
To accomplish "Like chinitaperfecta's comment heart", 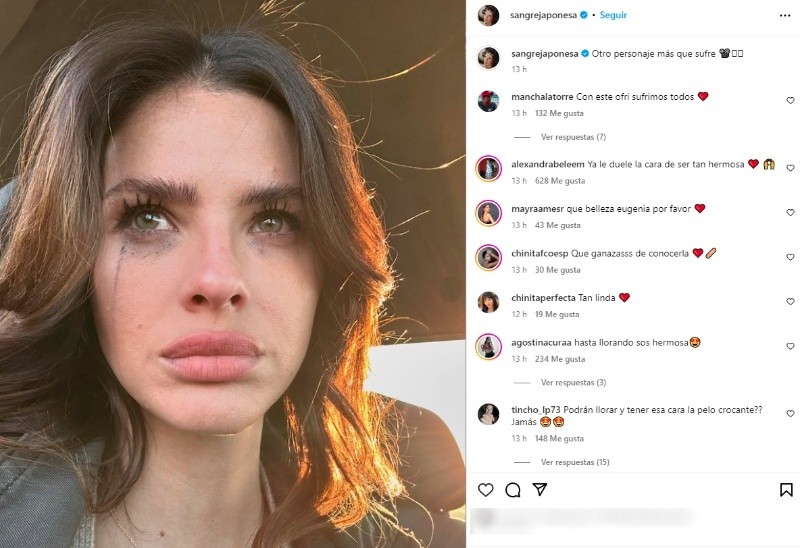I will point(790,302).
